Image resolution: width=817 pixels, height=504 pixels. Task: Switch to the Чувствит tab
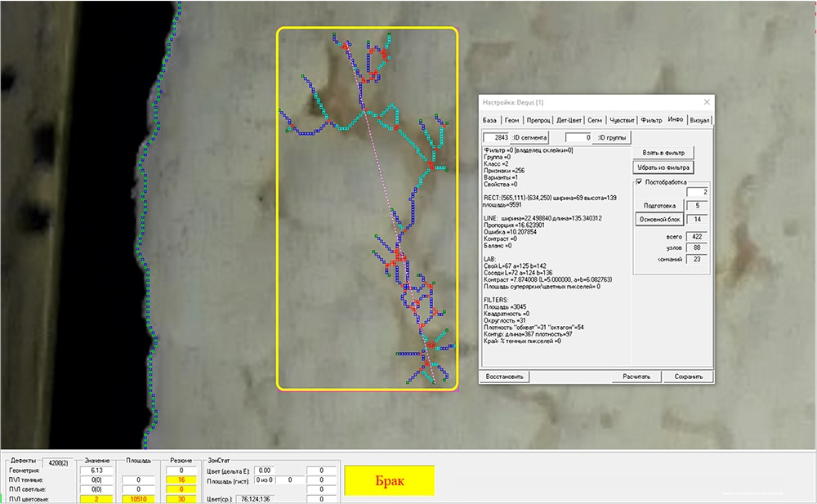(x=622, y=120)
